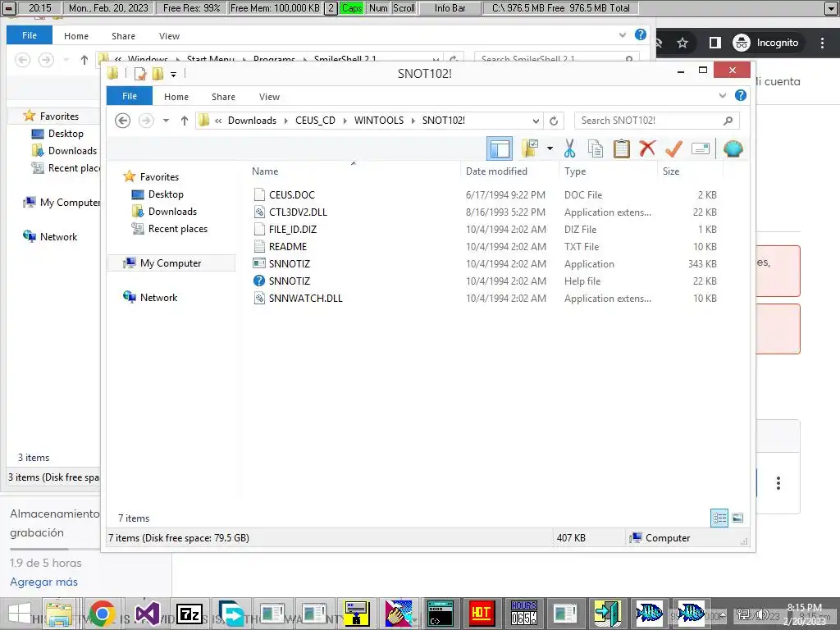This screenshot has height=630, width=840.
Task: Open the quick access toolbar customize dropdown
Action: 173,74
